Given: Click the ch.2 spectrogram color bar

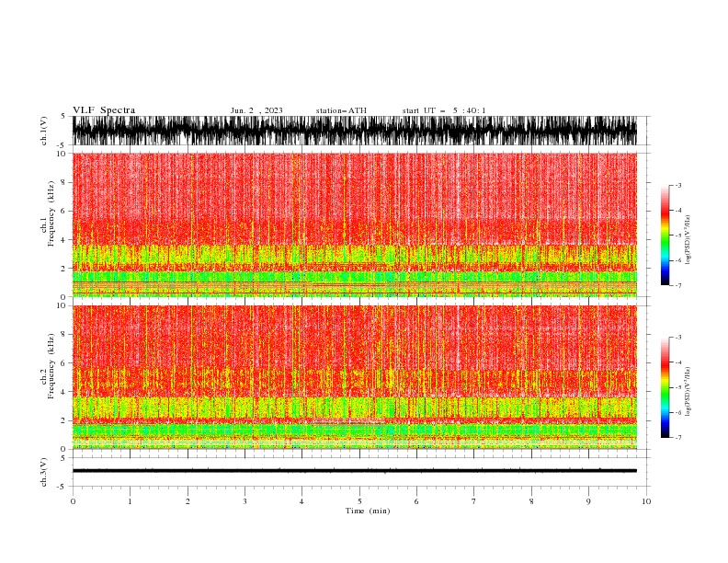Looking at the screenshot, I should (x=665, y=387).
